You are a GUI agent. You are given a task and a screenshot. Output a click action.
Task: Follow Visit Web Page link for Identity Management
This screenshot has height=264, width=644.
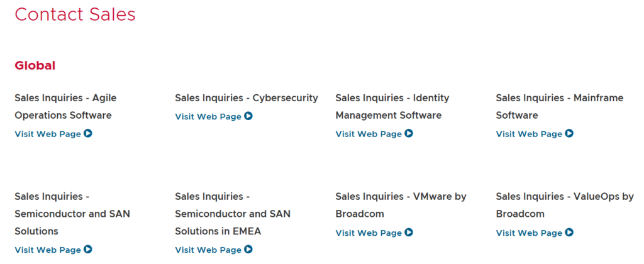click(x=369, y=134)
